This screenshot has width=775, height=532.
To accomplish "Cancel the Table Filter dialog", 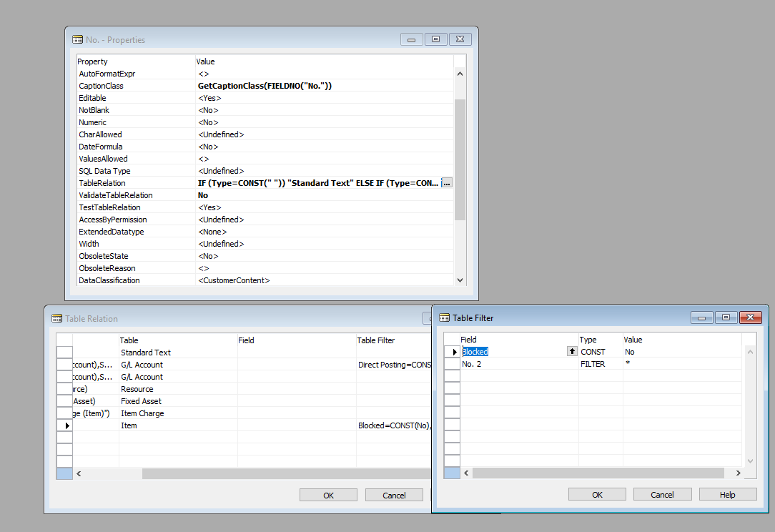I will tap(662, 493).
